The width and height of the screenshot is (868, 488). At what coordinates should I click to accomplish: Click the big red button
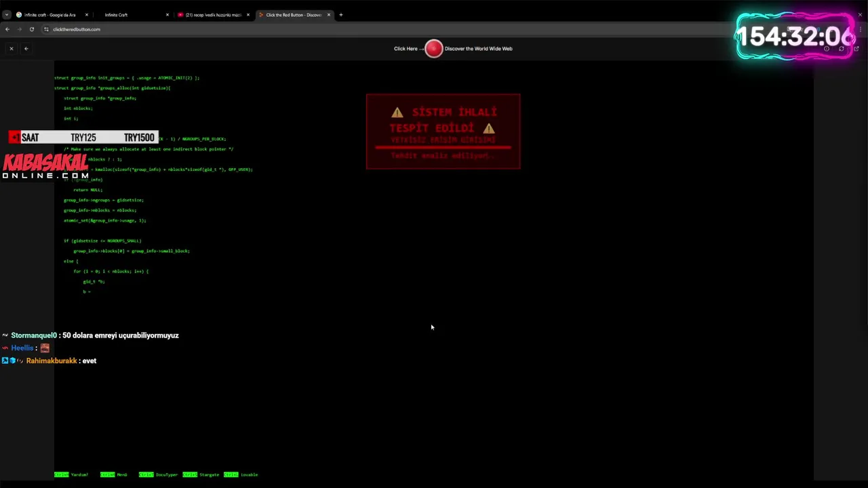click(434, 48)
